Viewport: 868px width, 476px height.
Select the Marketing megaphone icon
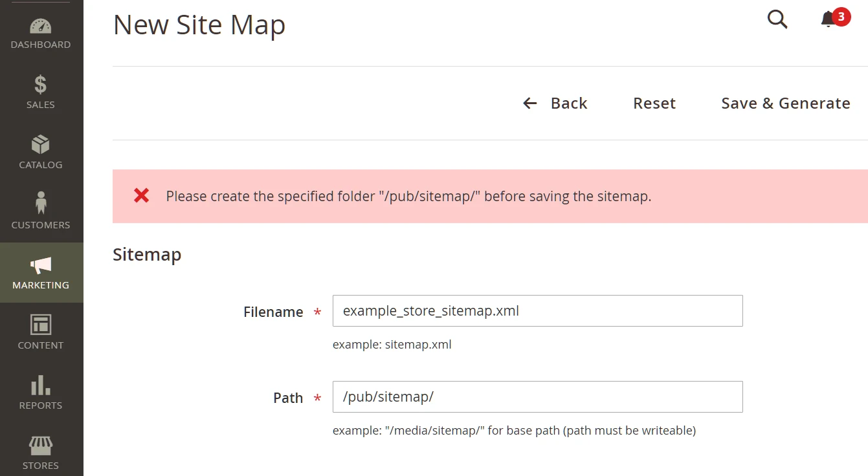(40, 265)
